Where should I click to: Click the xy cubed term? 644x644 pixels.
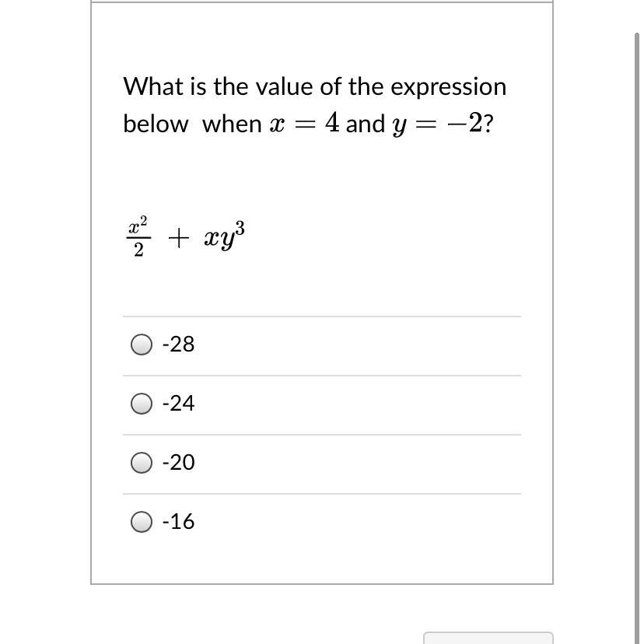224,236
